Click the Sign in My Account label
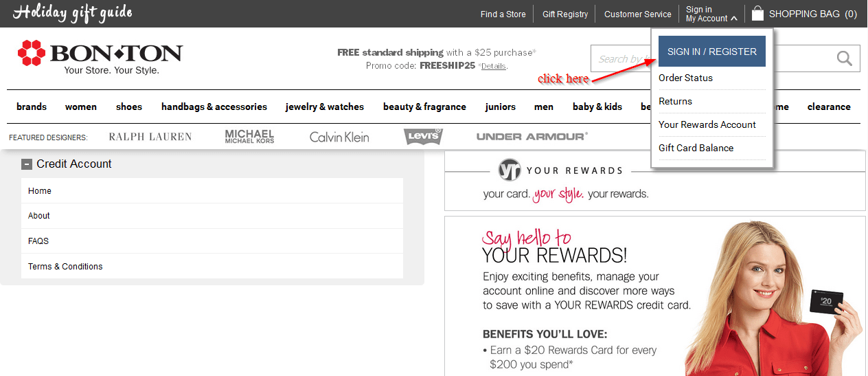Screen dimensions: 868x376 tap(706, 14)
